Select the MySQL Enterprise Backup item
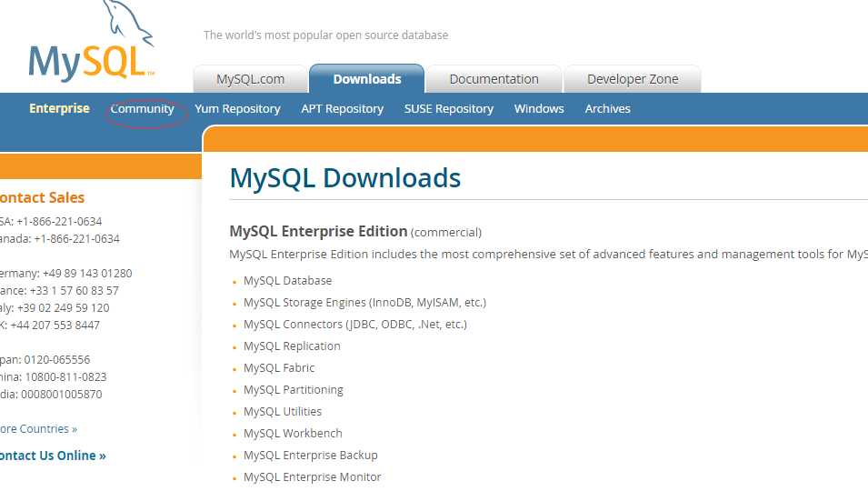 coord(311,455)
